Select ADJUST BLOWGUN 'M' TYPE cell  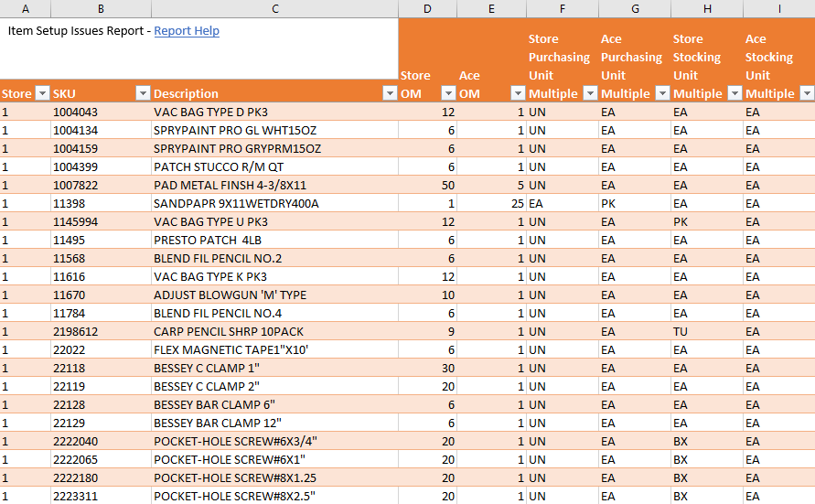(x=275, y=295)
